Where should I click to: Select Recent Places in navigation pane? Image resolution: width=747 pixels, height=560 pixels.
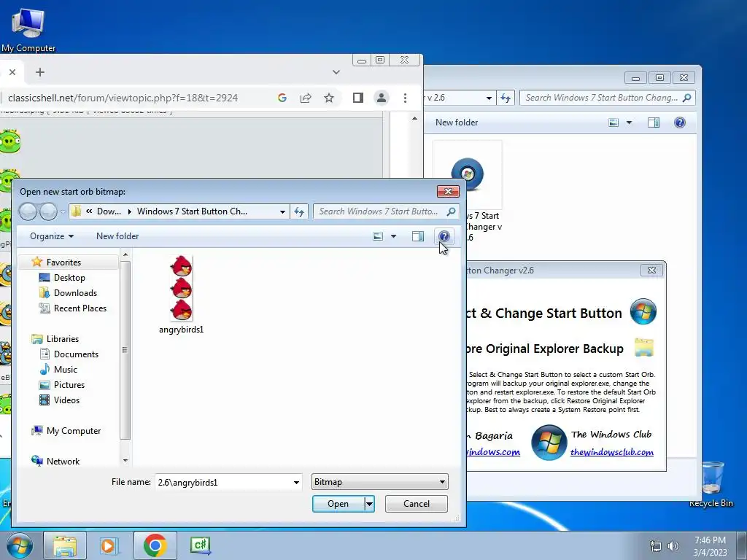pos(80,308)
